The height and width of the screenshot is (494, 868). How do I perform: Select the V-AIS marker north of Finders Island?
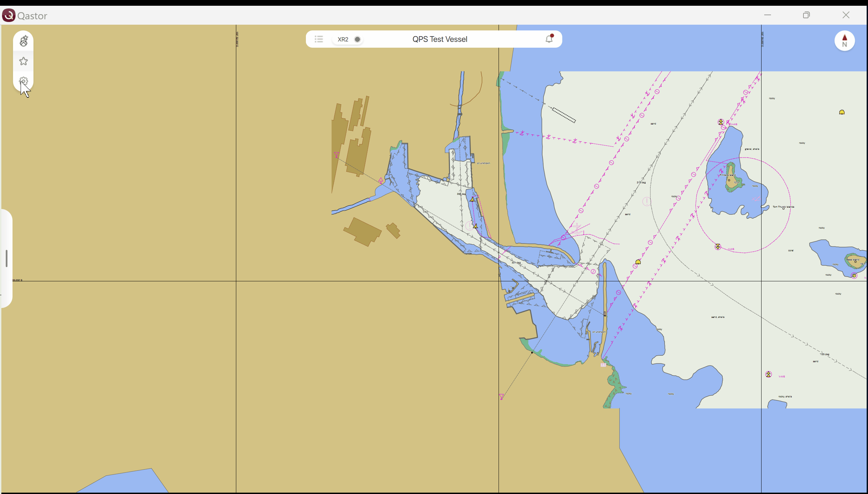(x=721, y=122)
